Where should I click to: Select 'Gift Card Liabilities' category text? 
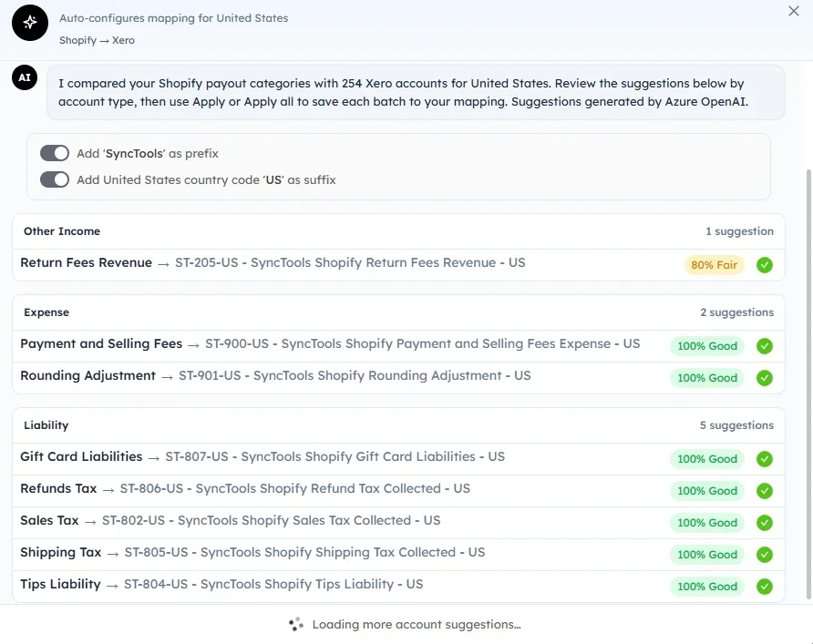coord(81,456)
